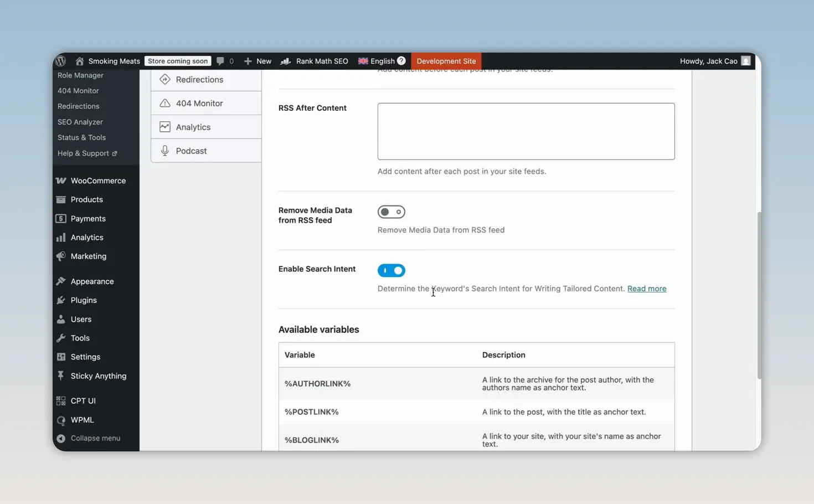The width and height of the screenshot is (814, 504).
Task: Click the Enable Search Intent label
Action: pyautogui.click(x=317, y=269)
